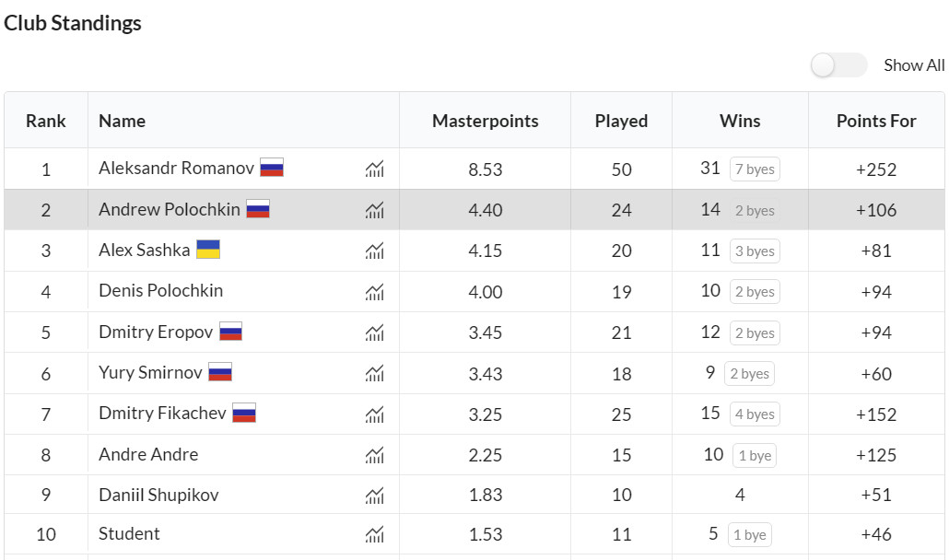Click the Points For column header
949x560 pixels.
[x=876, y=121]
